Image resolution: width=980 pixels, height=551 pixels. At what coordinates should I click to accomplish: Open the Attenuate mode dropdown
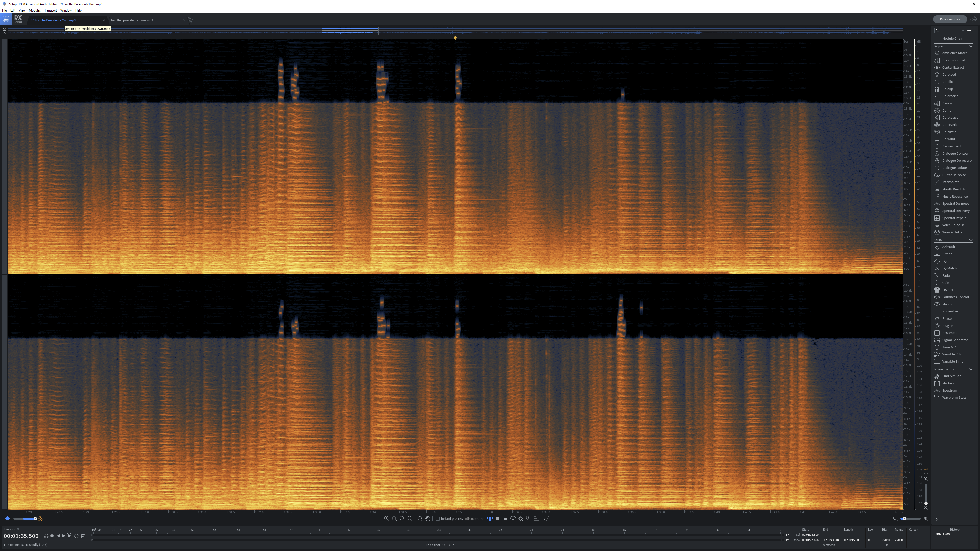pos(474,519)
